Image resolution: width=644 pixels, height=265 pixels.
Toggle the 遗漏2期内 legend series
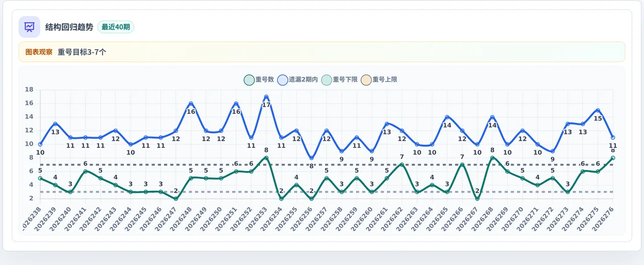tap(297, 79)
